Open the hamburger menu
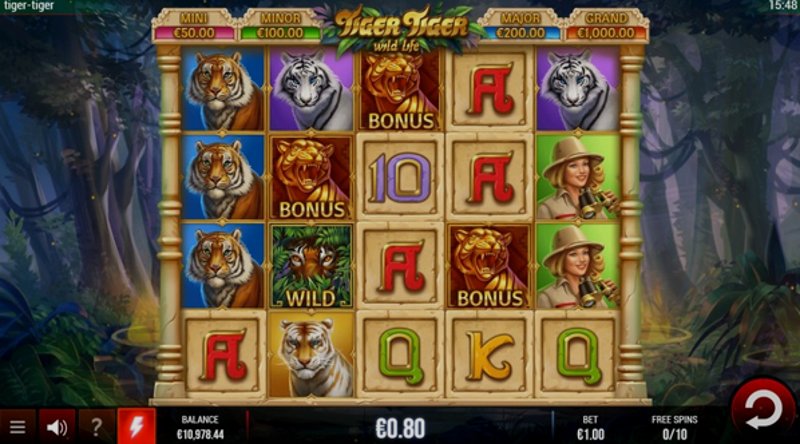The height and width of the screenshot is (444, 800). tap(18, 427)
